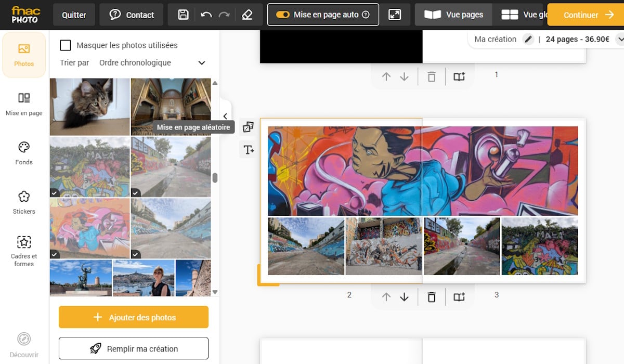Viewport: 624px width, 364px height.
Task: Switch to Vue pages view
Action: [453, 15]
